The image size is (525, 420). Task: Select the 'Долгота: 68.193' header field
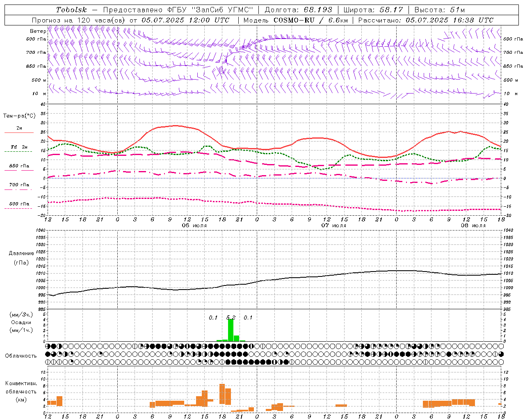pyautogui.click(x=298, y=10)
